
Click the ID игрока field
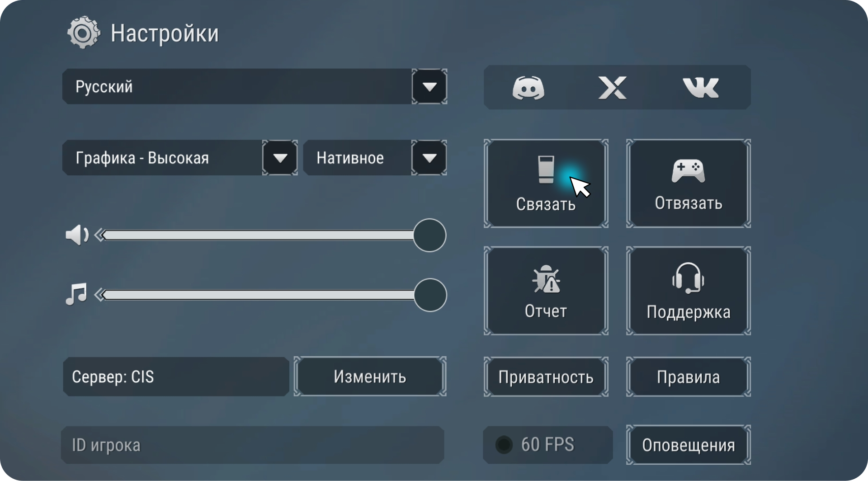point(252,445)
